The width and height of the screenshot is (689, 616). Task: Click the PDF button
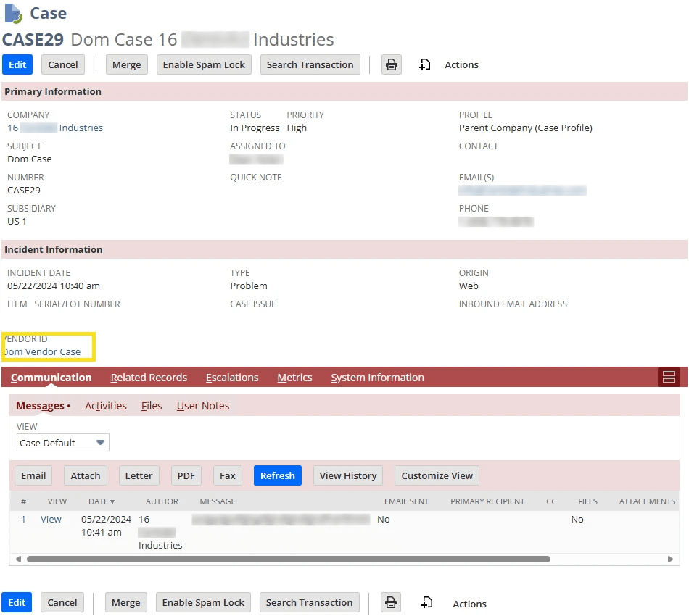(186, 475)
